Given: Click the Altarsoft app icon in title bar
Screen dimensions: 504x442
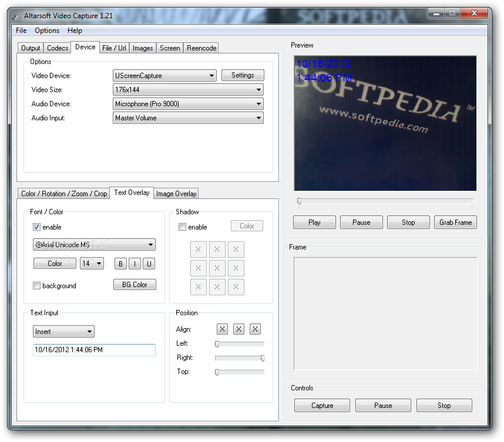Looking at the screenshot, I should pos(16,16).
